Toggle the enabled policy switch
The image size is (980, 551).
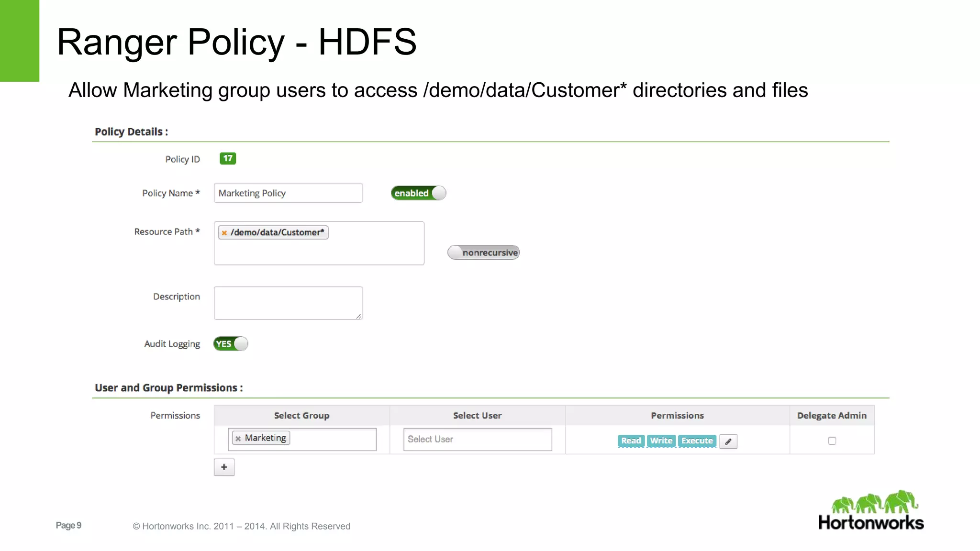418,193
